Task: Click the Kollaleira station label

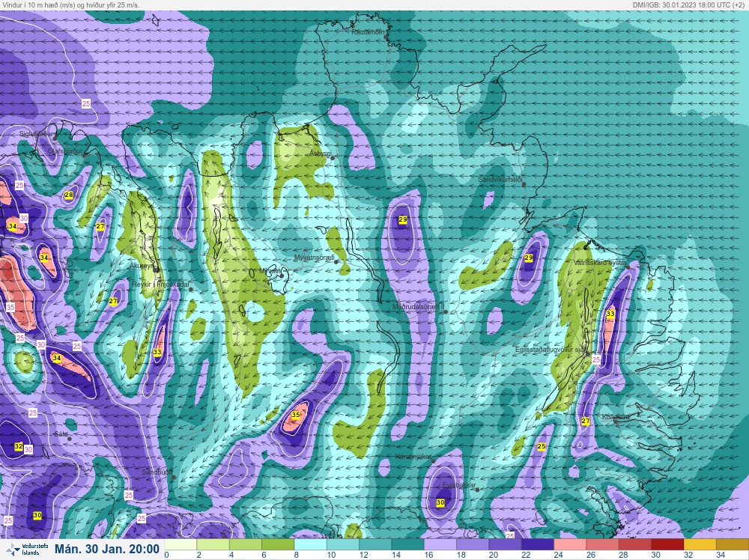Action: [616, 417]
